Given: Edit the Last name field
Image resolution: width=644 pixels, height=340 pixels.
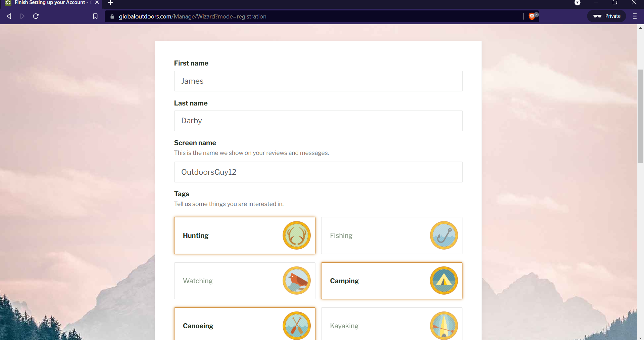Looking at the screenshot, I should point(318,121).
